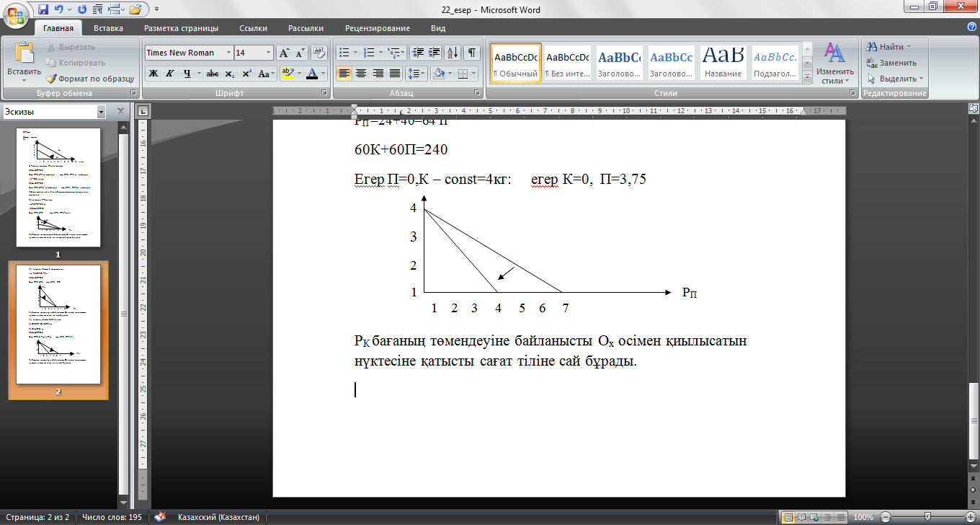The width and height of the screenshot is (980, 525).
Task: Toggle italic formatting К
Action: (x=170, y=74)
